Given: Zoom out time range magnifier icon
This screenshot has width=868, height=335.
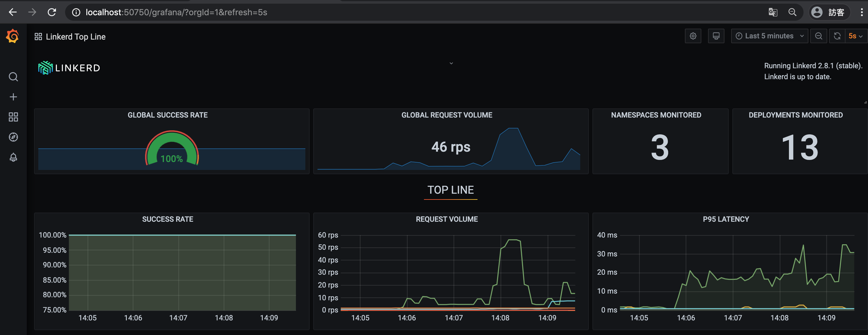Looking at the screenshot, I should pos(818,36).
